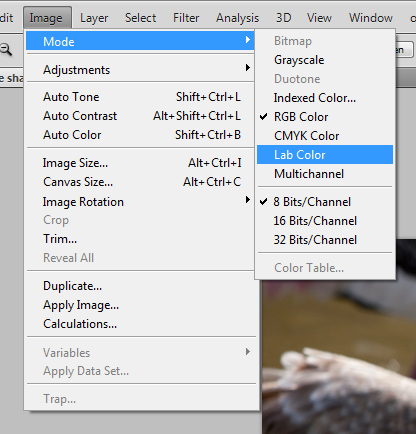
Task: Open Canvas Size dialog
Action: pyautogui.click(x=140, y=182)
